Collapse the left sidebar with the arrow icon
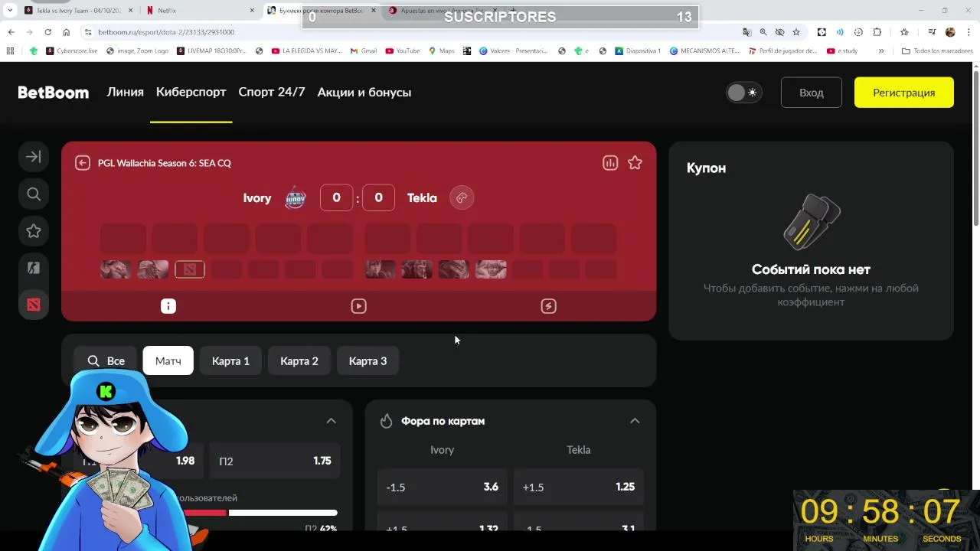This screenshot has width=980, height=551. point(34,157)
